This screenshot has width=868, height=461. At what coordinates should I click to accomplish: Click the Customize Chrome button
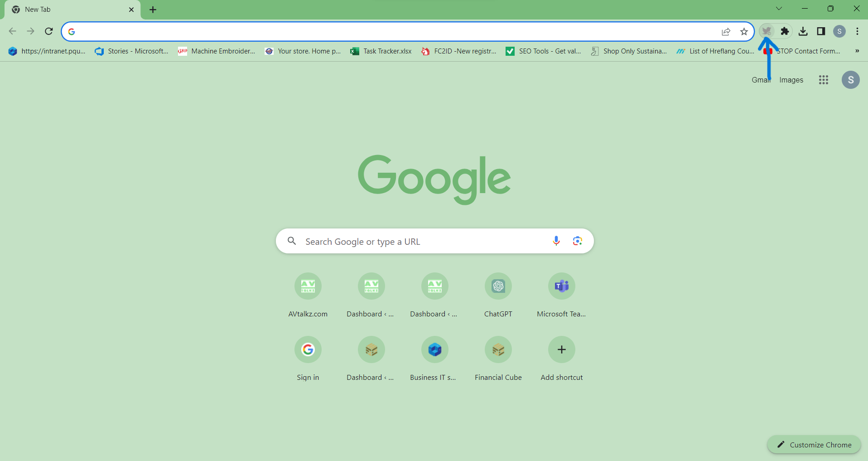click(814, 445)
